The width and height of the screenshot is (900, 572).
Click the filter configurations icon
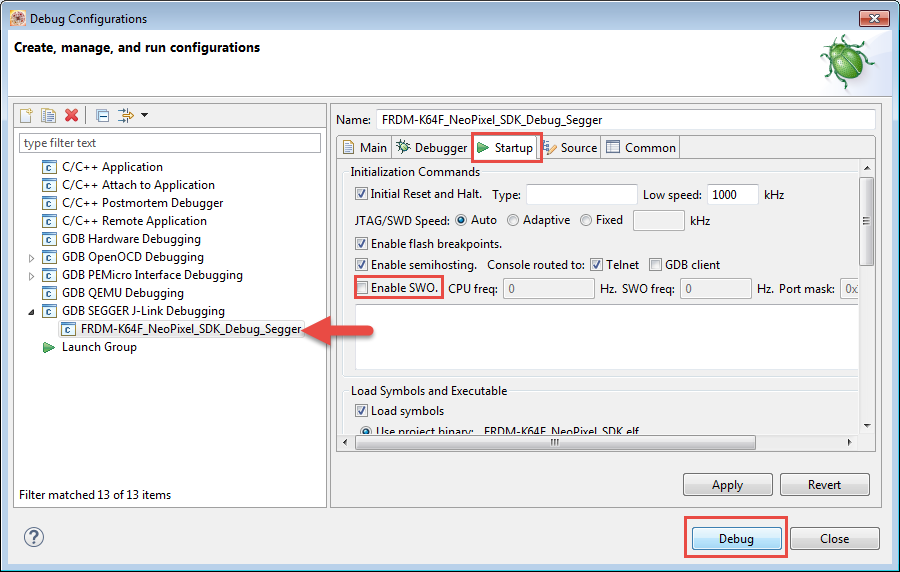pyautogui.click(x=126, y=116)
